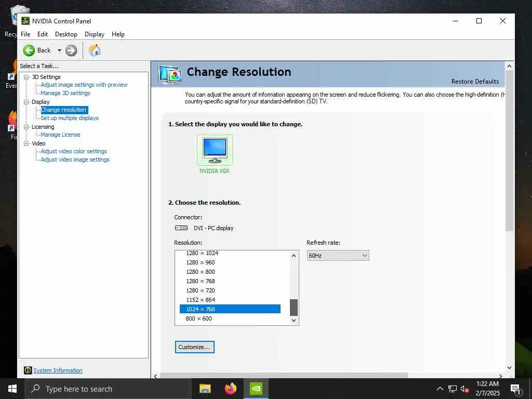Open Manage 3D settings
This screenshot has height=399, width=532.
coord(65,93)
